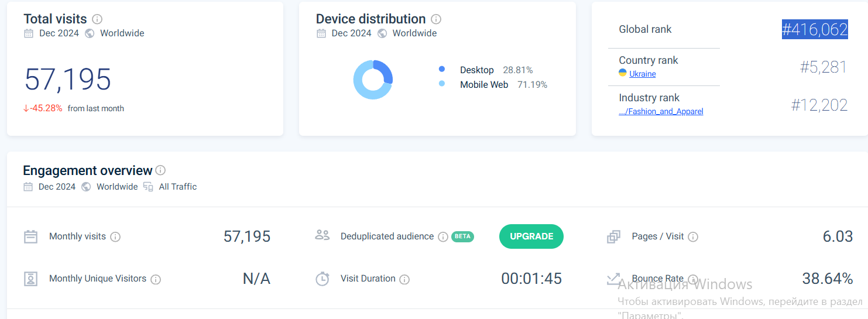Click the info icon beside Total visits

(97, 19)
